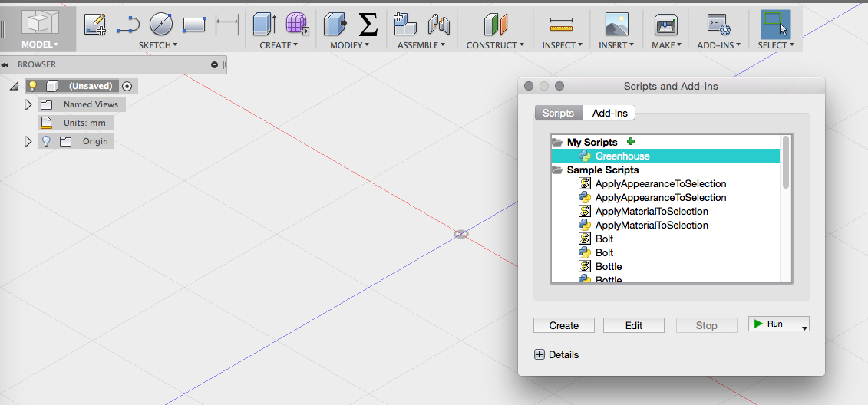Open Change Parameters sigma icon
868x405 pixels.
coord(368,25)
